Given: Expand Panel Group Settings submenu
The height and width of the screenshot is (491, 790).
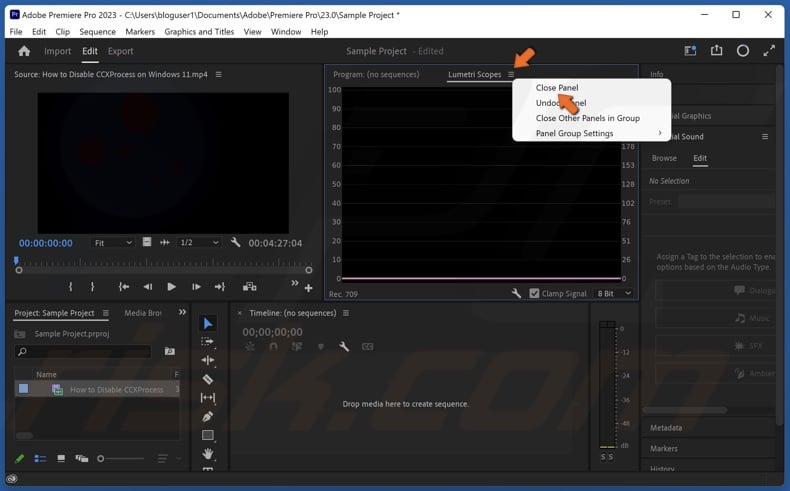Looking at the screenshot, I should tap(592, 133).
